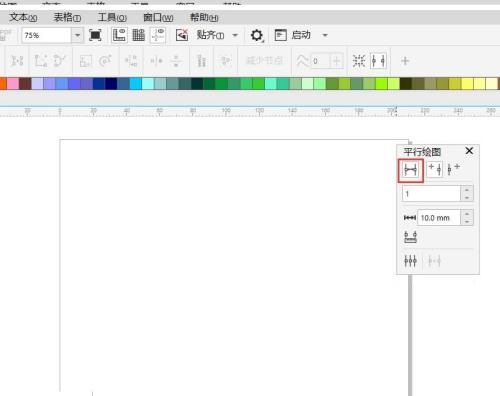Click the reflect nodes horizontally icon
500x396 pixels.
(x=156, y=61)
